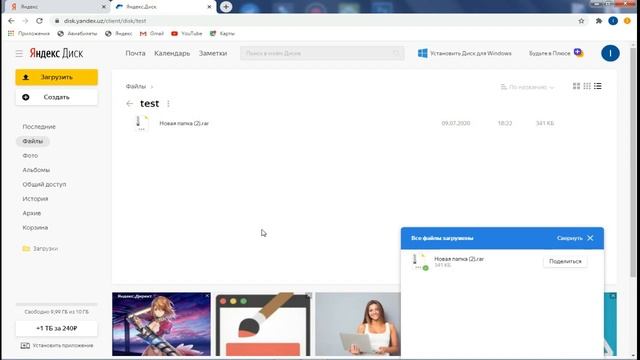Open Почта link in the header

click(x=135, y=53)
